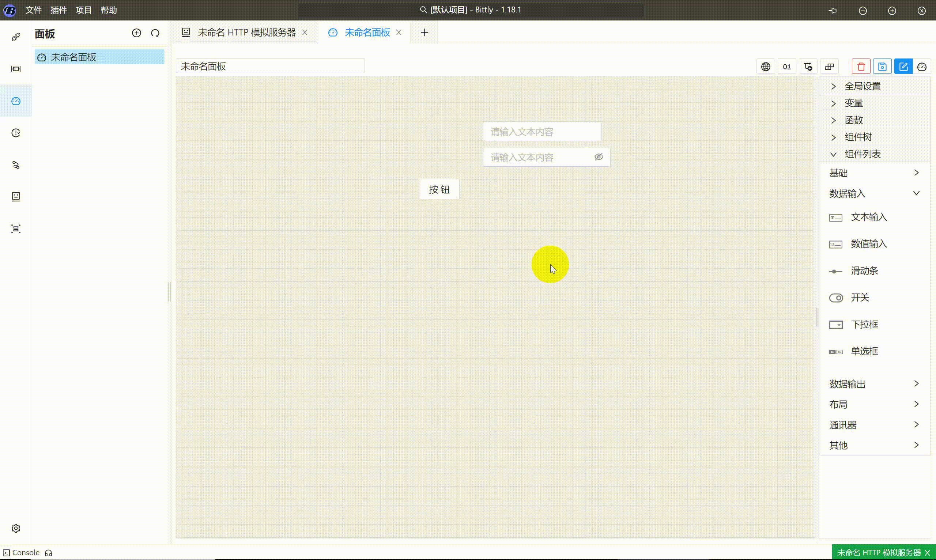Open the 文件 menu
The height and width of the screenshot is (560, 936).
[33, 10]
